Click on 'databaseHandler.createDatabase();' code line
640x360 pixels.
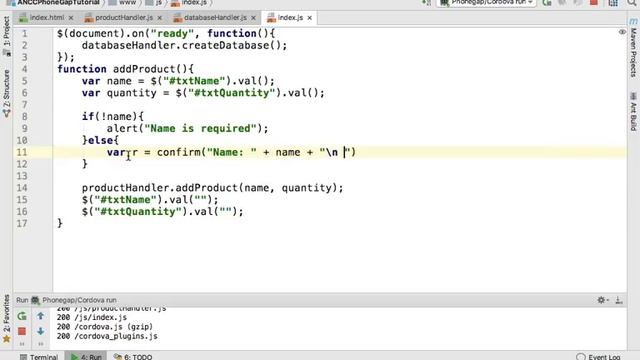point(184,45)
